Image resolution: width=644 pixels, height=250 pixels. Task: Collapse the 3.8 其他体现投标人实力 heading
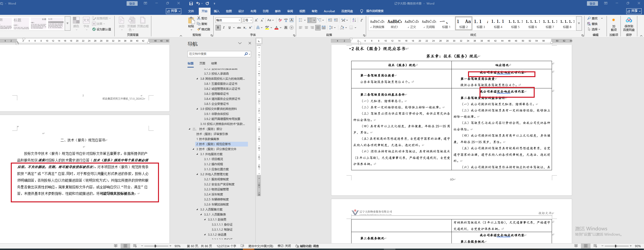pos(197,79)
